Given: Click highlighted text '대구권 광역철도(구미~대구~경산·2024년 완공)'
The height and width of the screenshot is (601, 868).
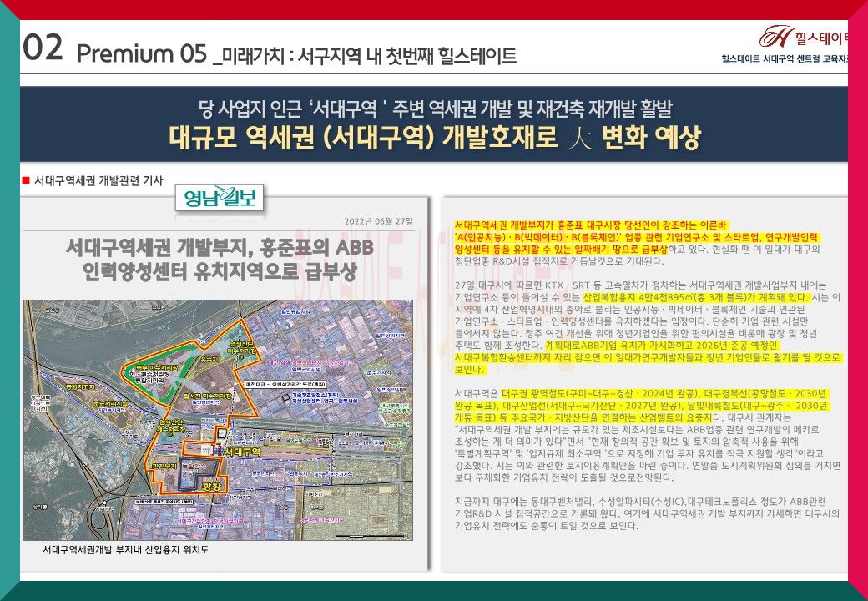Looking at the screenshot, I should click(599, 393).
